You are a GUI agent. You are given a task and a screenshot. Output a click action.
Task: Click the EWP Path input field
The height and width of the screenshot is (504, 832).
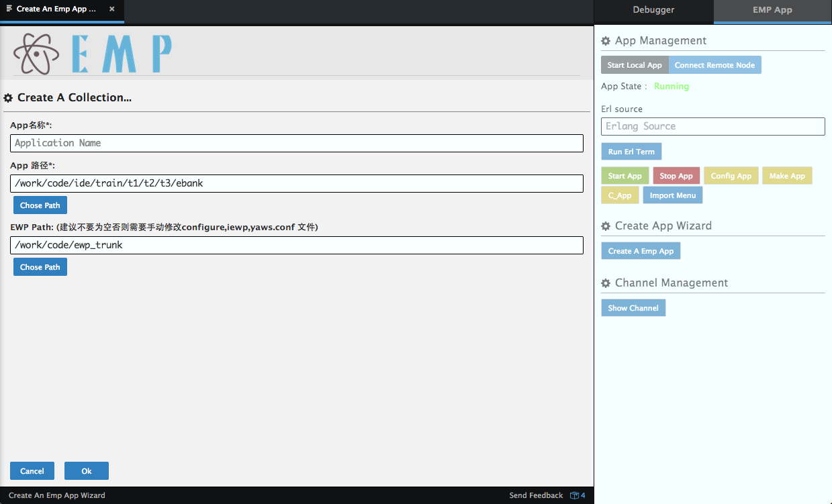coord(297,245)
